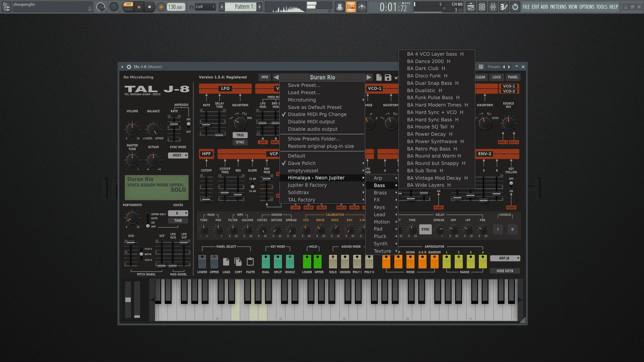Choose Save as Default Preset
Image resolution: width=644 pixels, height=362 pixels.
point(322,107)
